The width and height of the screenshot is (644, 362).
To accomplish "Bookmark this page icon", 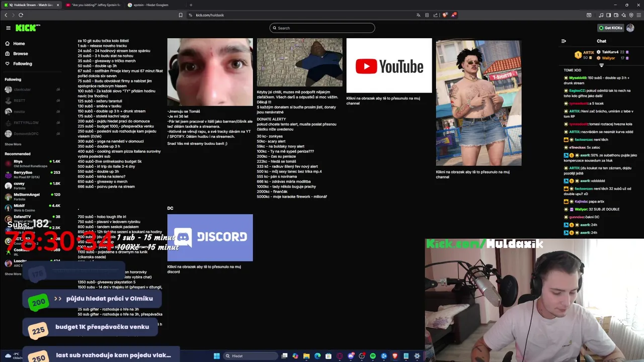I will 181,15.
